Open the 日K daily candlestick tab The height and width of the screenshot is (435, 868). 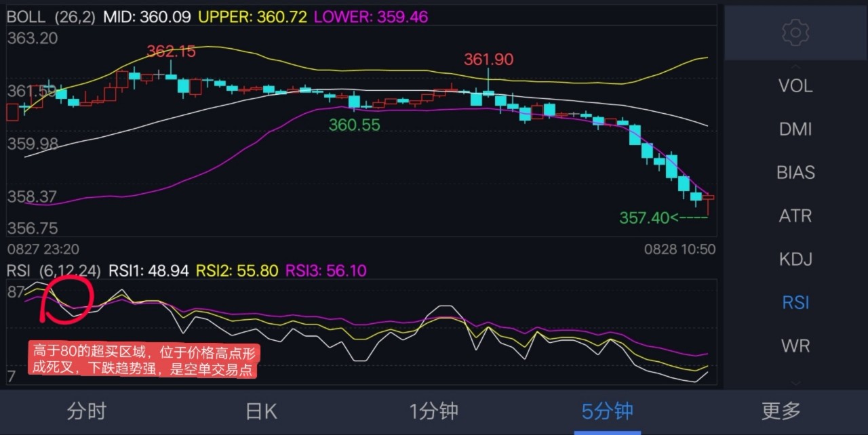(x=260, y=411)
